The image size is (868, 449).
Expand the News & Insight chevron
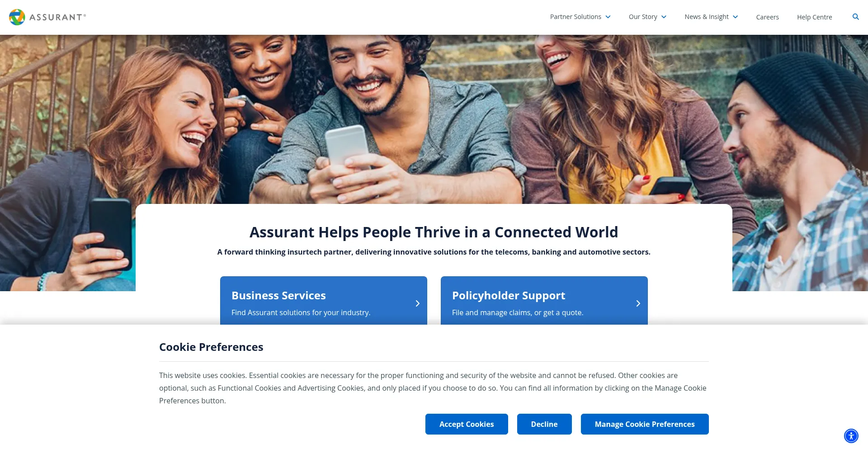[x=735, y=17]
